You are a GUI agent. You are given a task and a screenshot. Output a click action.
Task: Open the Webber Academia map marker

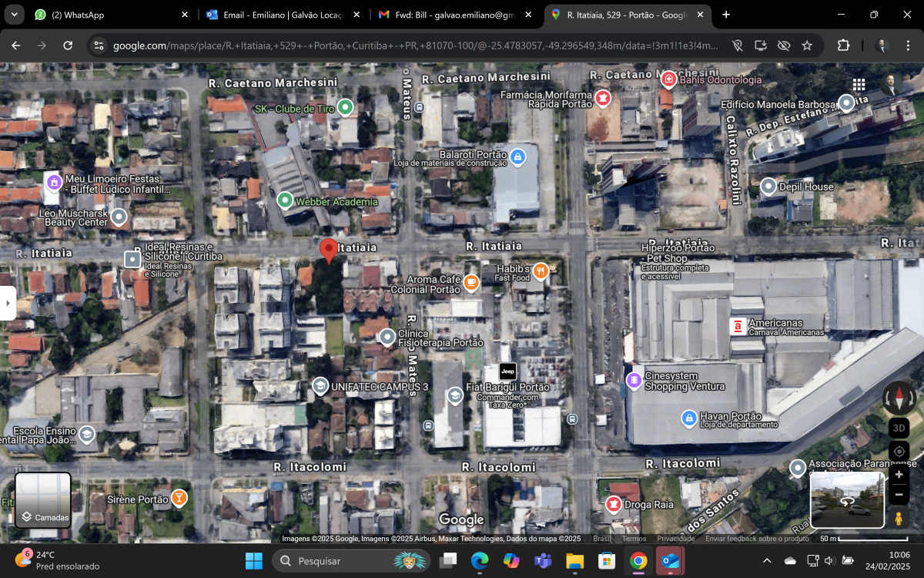tap(285, 201)
